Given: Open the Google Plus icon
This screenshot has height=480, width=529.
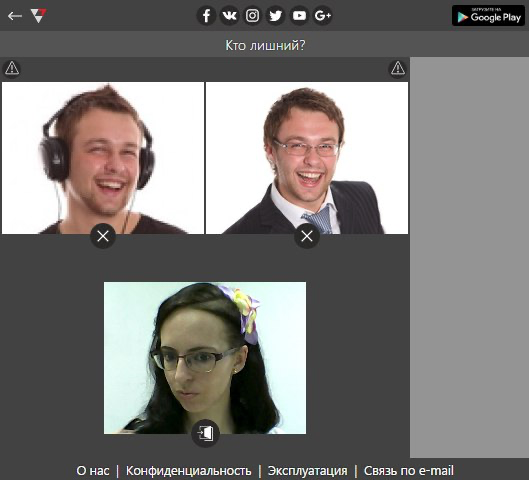Looking at the screenshot, I should pos(323,16).
